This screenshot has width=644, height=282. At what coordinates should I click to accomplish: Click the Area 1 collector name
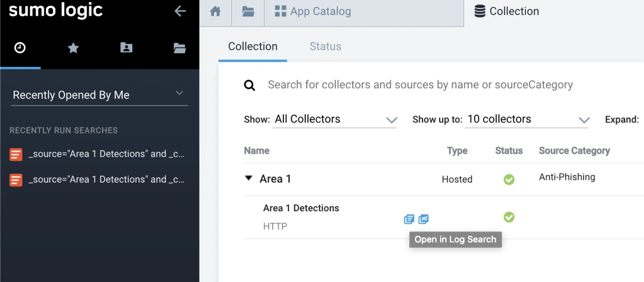click(x=275, y=179)
